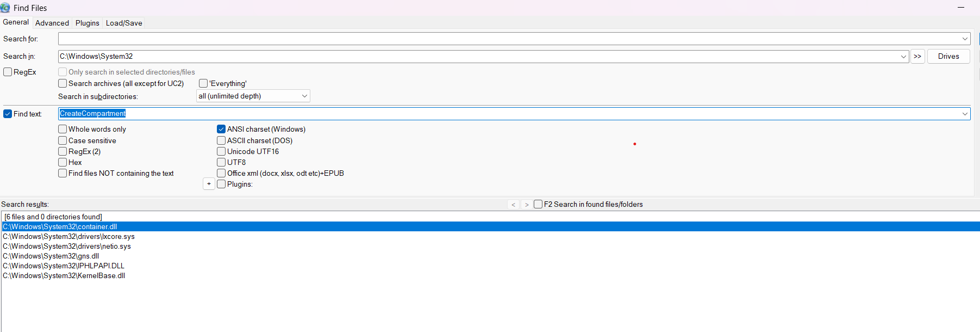Click the Find Files app icon

5,8
